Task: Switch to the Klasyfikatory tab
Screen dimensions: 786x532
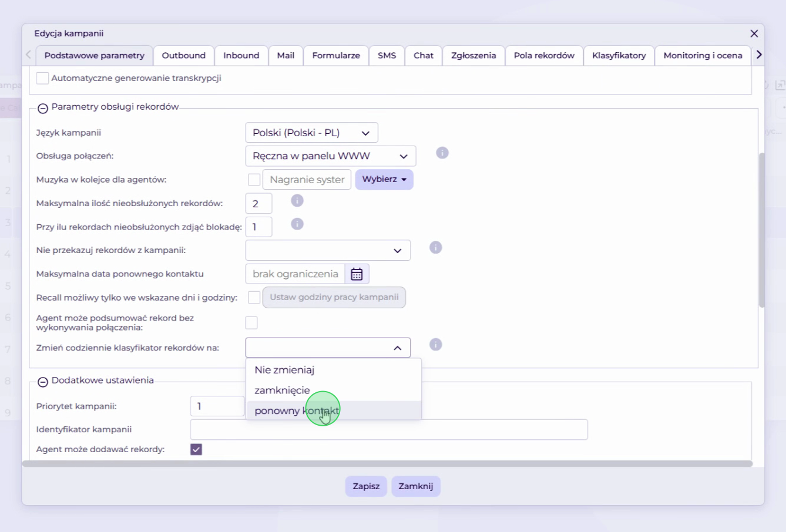Action: (x=619, y=56)
